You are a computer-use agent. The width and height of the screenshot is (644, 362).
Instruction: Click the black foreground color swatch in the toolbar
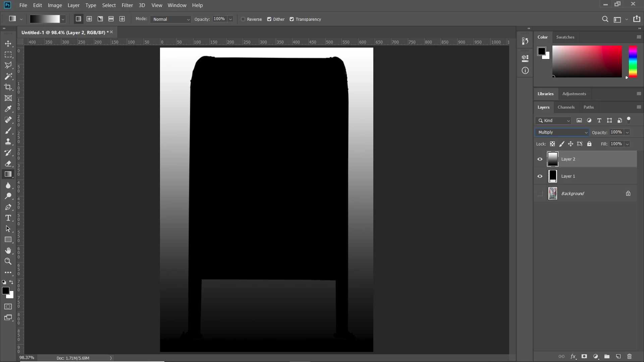pos(5,291)
